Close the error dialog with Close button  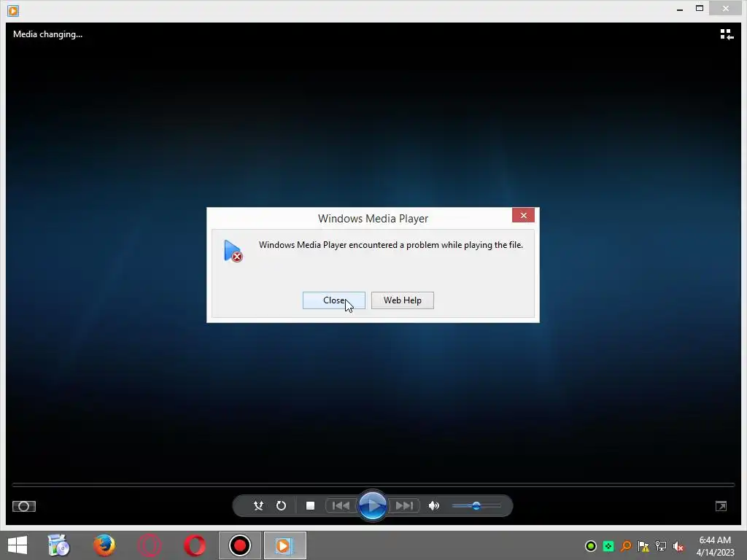(334, 300)
